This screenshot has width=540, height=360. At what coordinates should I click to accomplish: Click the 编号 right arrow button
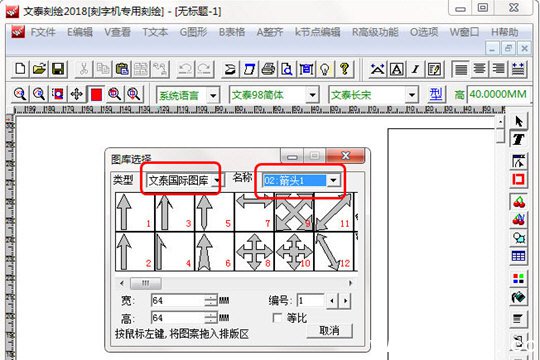[345, 301]
